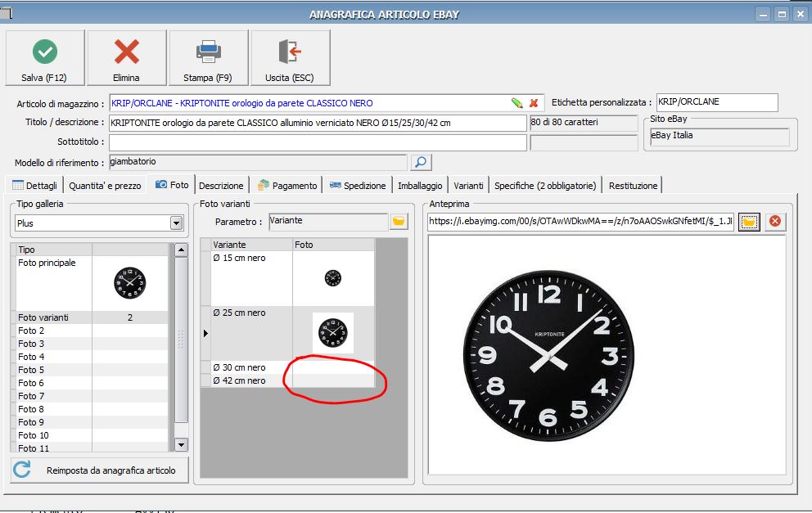Click the Elimina red X button

(x=126, y=57)
